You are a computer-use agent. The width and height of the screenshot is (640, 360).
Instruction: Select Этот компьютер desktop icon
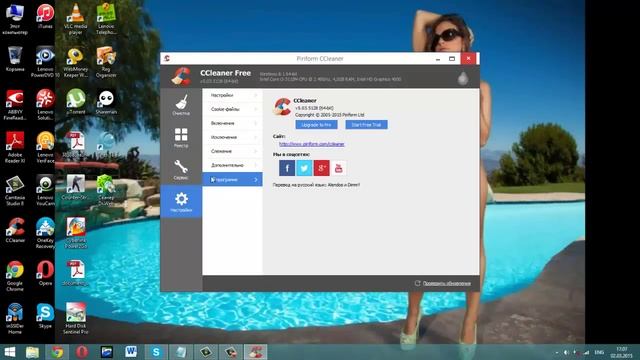15,19
